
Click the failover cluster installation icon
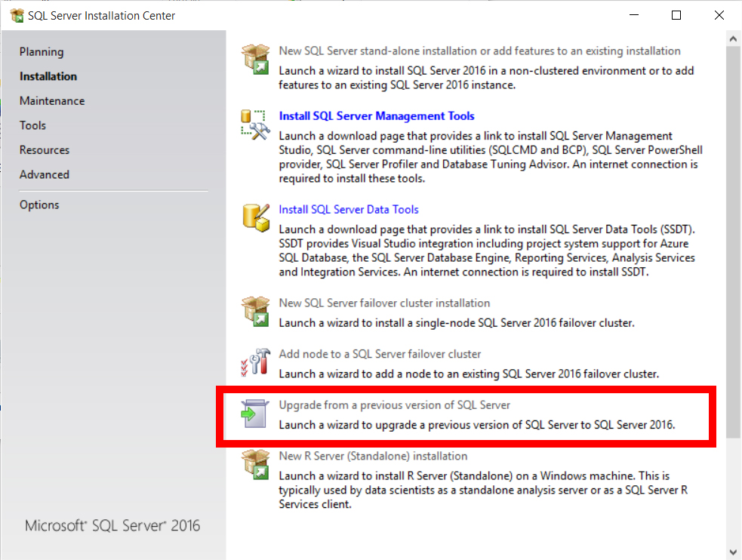[x=255, y=311]
